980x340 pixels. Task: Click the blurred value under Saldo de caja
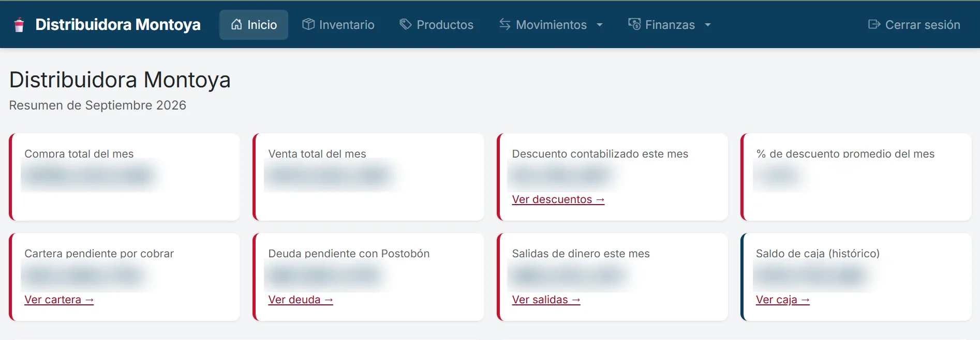coord(812,275)
